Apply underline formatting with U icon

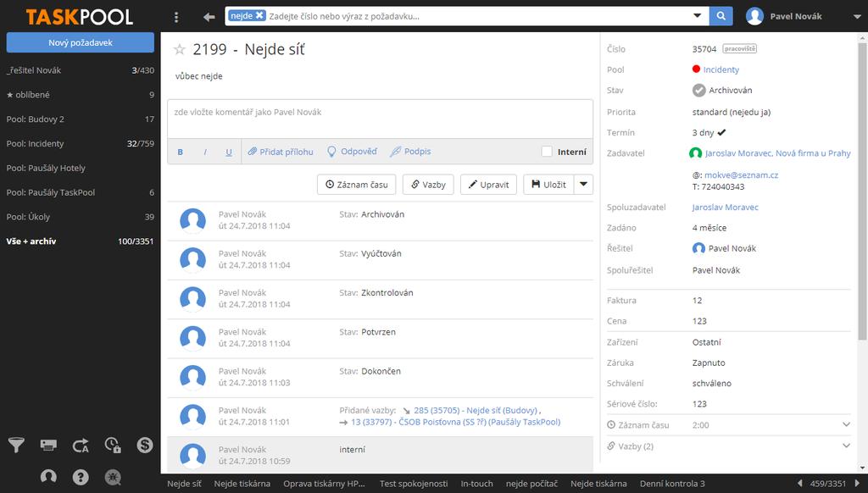point(229,152)
